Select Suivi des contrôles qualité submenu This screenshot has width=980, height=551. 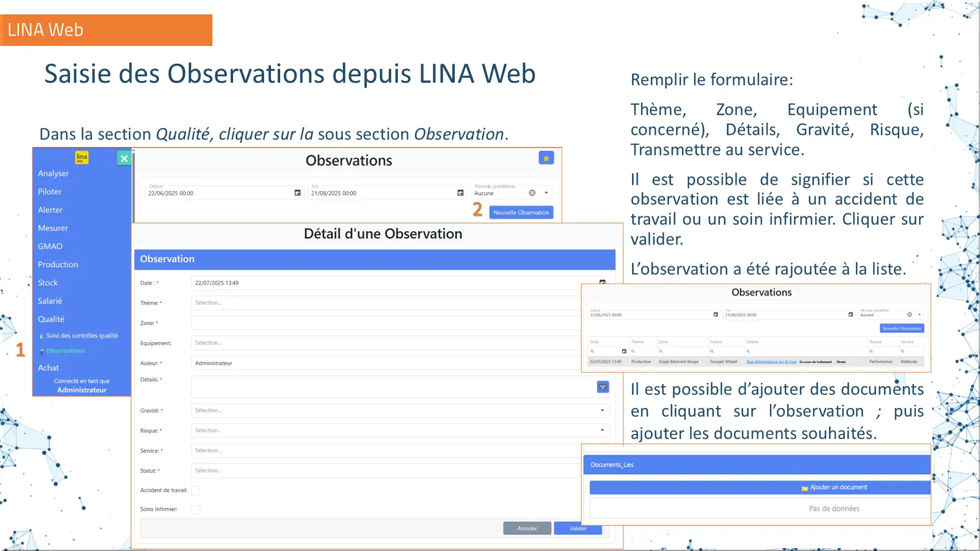click(x=82, y=336)
